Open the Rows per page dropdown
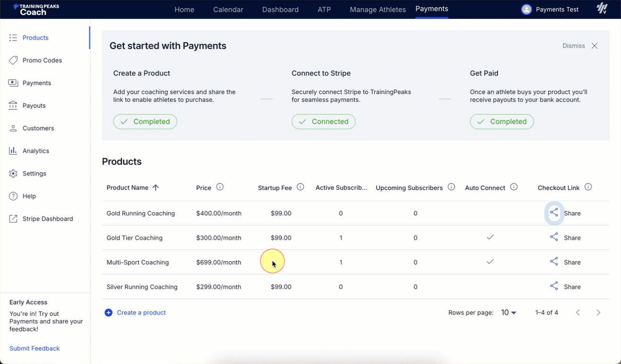 [x=509, y=313]
